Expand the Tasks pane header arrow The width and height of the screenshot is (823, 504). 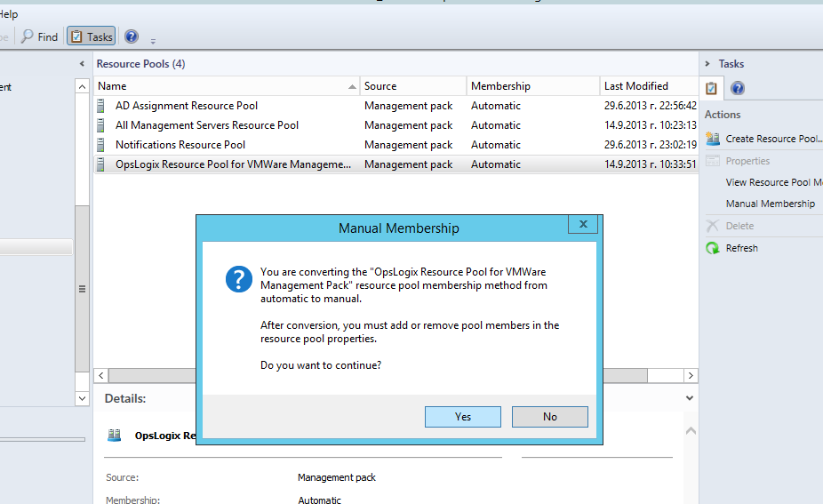coord(707,64)
